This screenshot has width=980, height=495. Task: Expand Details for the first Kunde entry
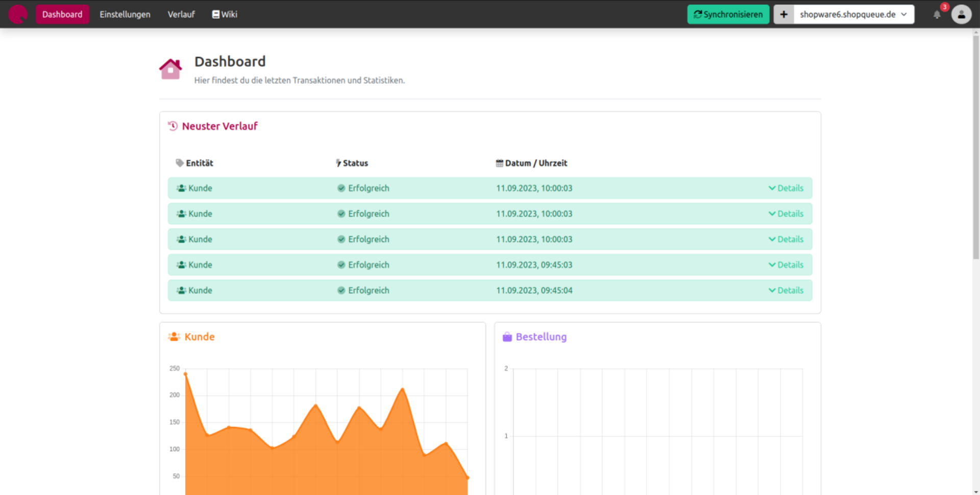786,188
